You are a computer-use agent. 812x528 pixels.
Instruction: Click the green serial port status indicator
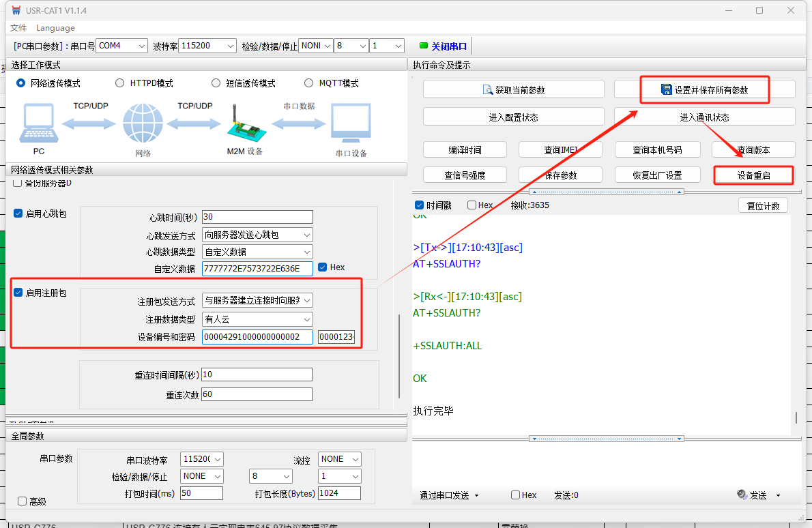pyautogui.click(x=423, y=46)
